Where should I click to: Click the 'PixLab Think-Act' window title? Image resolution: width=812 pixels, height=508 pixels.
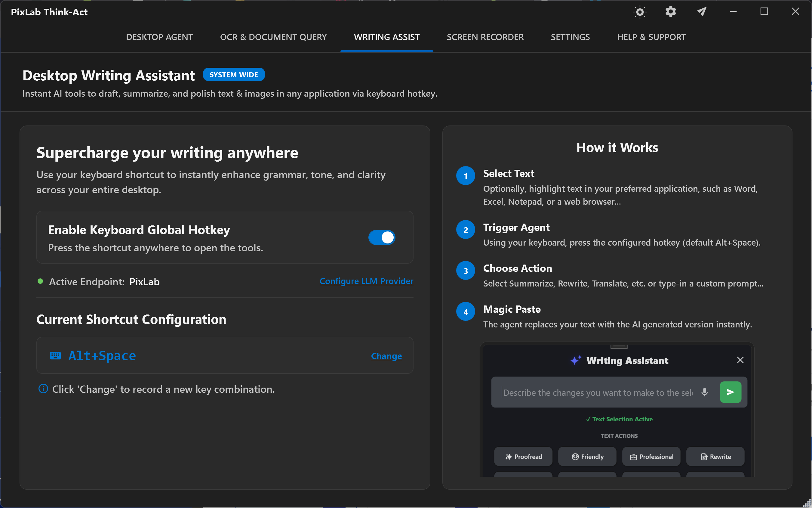pyautogui.click(x=49, y=12)
